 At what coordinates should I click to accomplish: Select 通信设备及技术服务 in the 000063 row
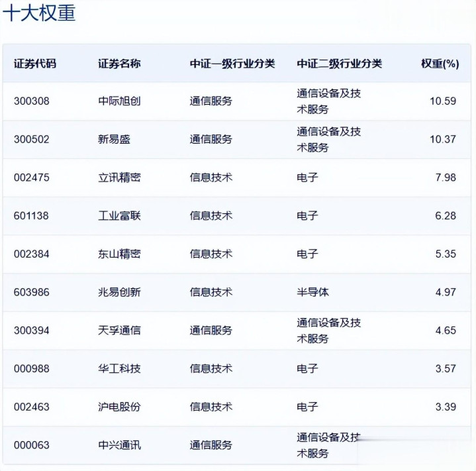tap(329, 445)
